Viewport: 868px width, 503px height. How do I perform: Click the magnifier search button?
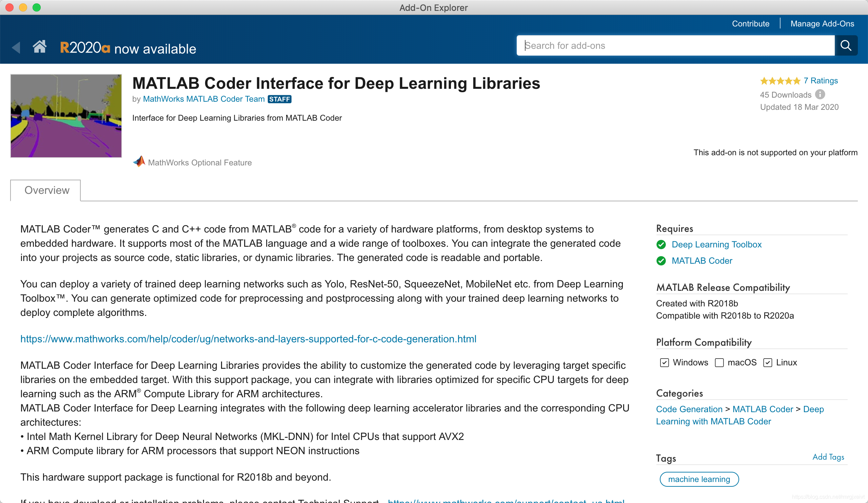click(846, 45)
